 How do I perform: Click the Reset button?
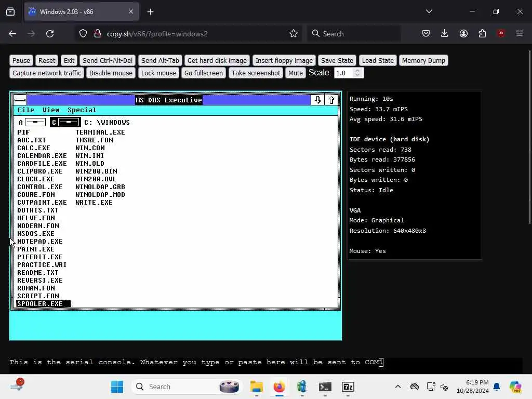pos(46,60)
